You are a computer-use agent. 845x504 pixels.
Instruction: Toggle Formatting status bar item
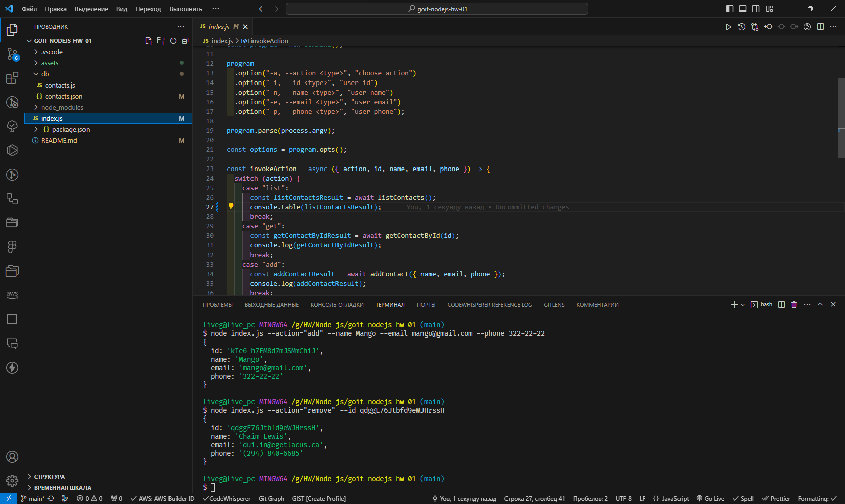817,498
